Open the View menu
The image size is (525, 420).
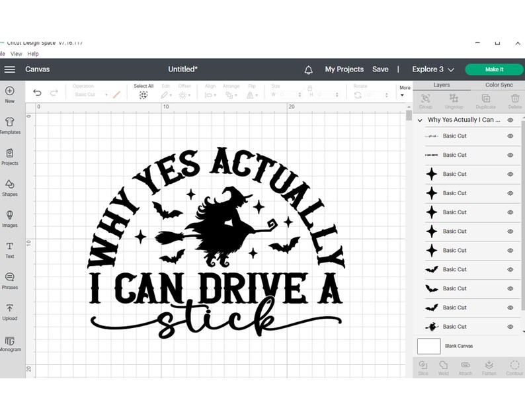(x=16, y=54)
